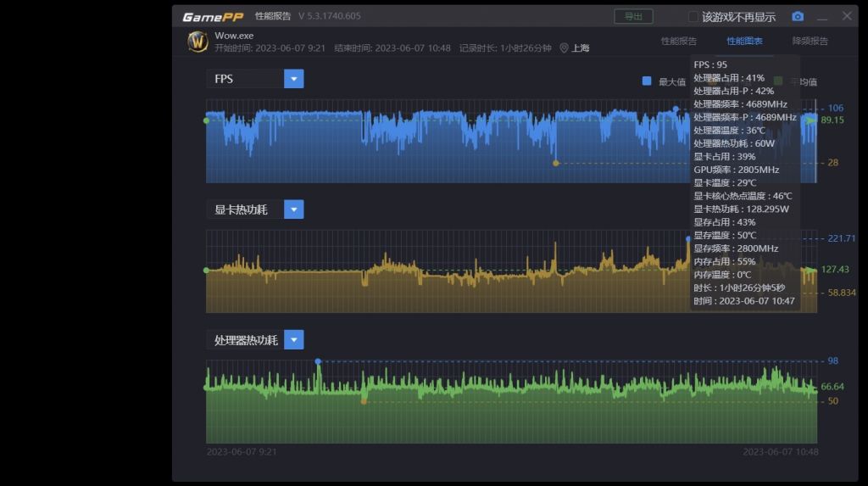Screen dimensions: 868x486
Task: Click the CPU power peak marker at 98
Action: [318, 361]
